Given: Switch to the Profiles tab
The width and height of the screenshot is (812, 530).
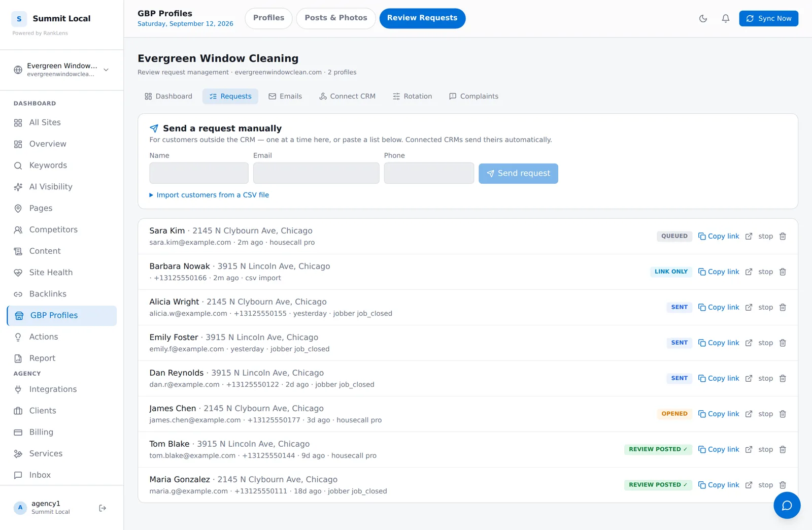Looking at the screenshot, I should pos(268,18).
